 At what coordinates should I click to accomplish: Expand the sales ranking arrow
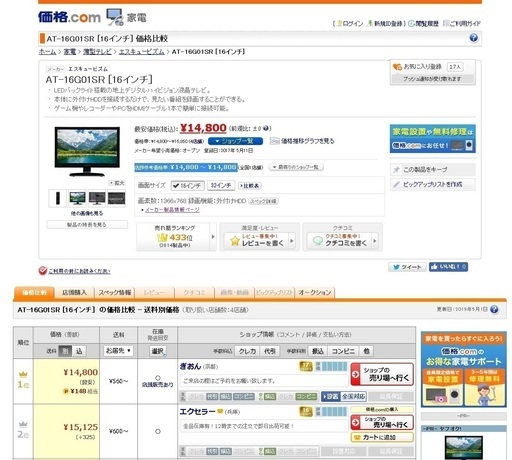click(213, 237)
